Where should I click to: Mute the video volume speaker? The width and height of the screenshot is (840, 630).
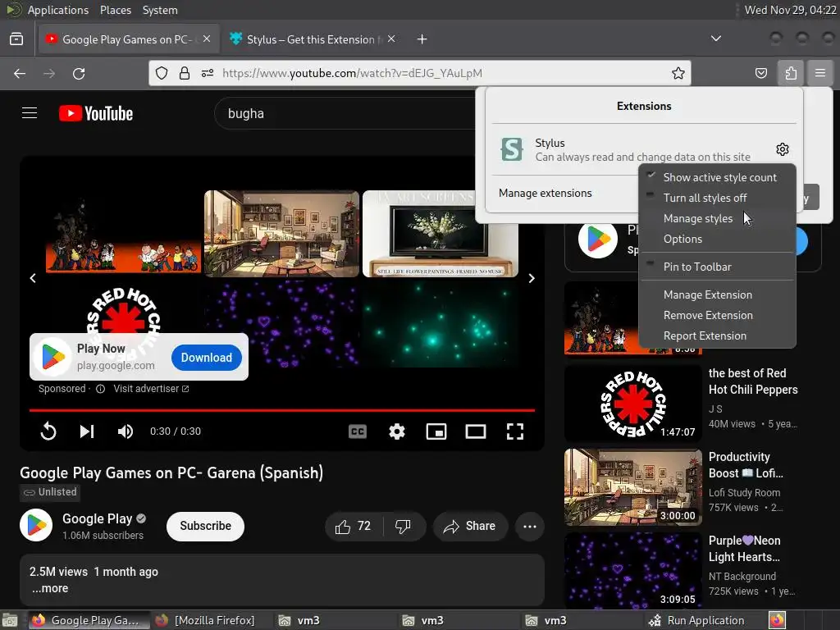point(126,431)
